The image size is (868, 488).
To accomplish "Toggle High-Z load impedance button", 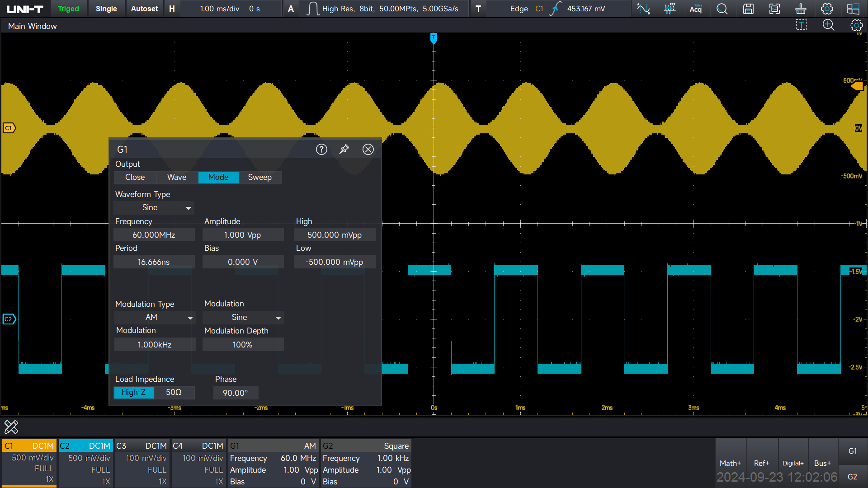I will point(132,392).
